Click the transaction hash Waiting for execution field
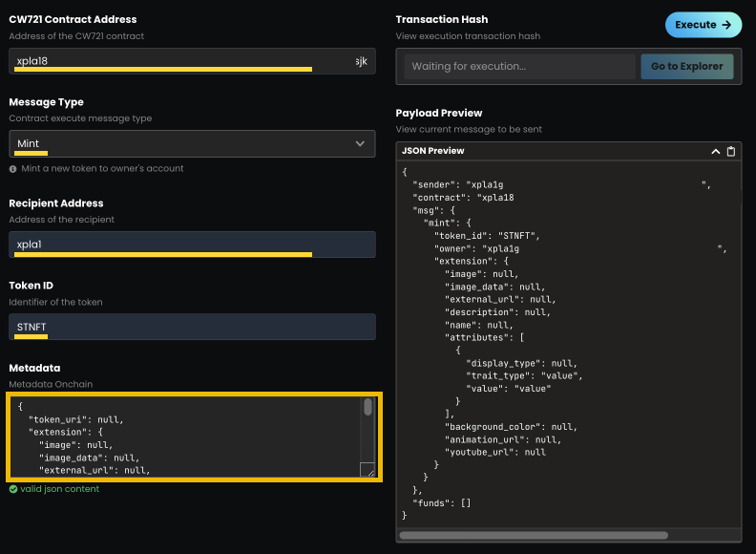 (x=519, y=67)
